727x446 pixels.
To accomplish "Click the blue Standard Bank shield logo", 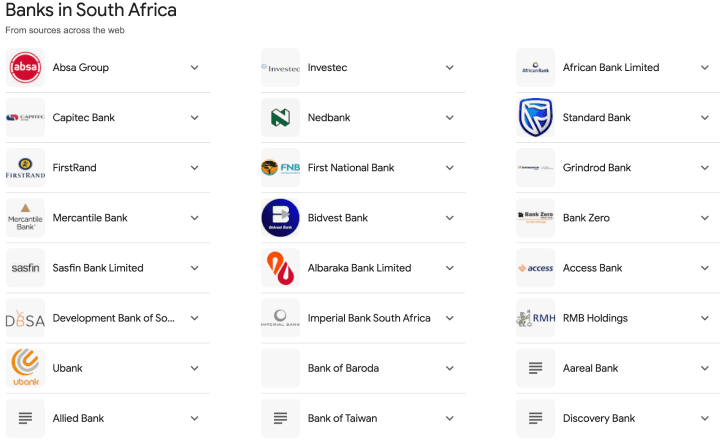I will [x=536, y=117].
